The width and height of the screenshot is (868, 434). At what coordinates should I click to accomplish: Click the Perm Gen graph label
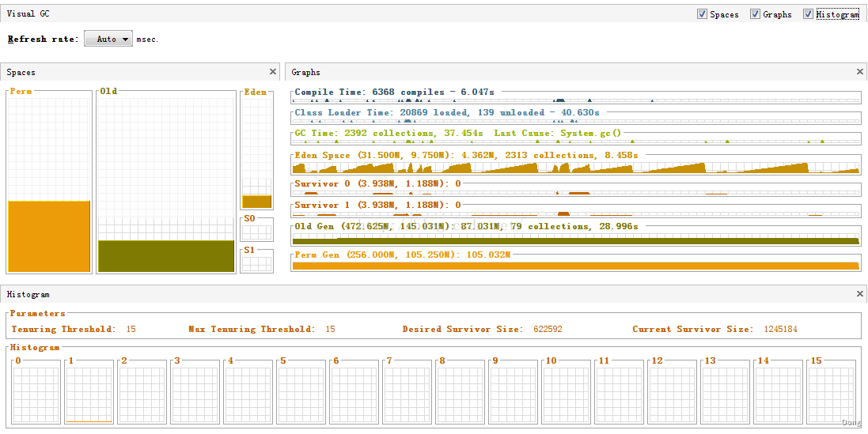coord(403,255)
